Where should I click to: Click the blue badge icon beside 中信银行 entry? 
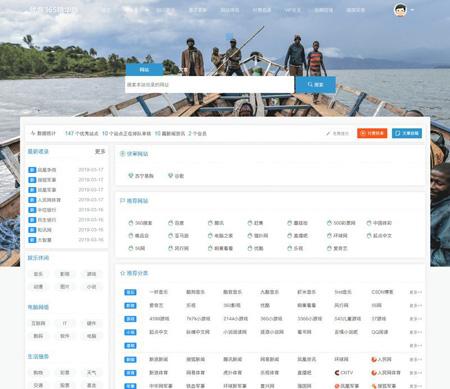coord(32,210)
